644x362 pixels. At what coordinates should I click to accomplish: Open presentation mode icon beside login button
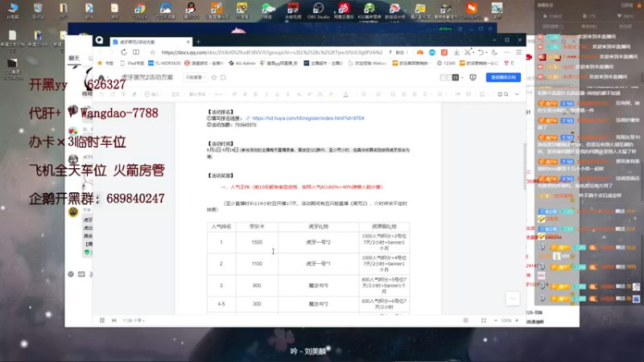(473, 77)
